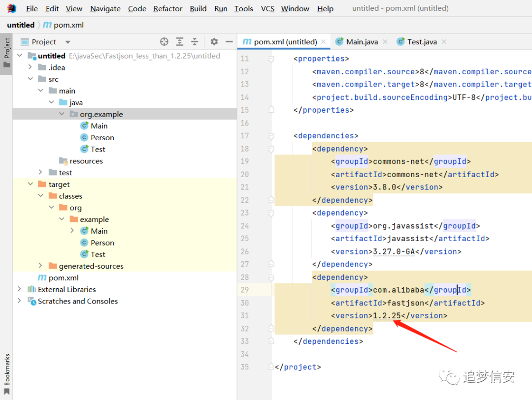Open Project panel gear settings
This screenshot has width=532, height=400.
pyautogui.click(x=214, y=42)
